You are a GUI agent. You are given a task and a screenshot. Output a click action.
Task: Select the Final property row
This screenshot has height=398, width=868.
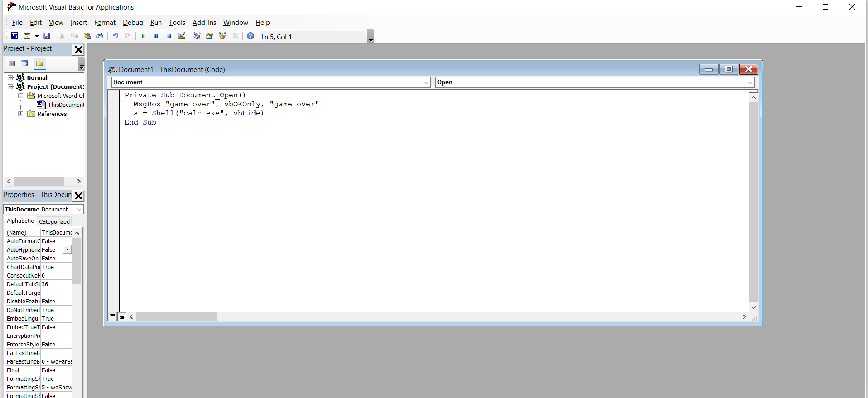coord(39,370)
